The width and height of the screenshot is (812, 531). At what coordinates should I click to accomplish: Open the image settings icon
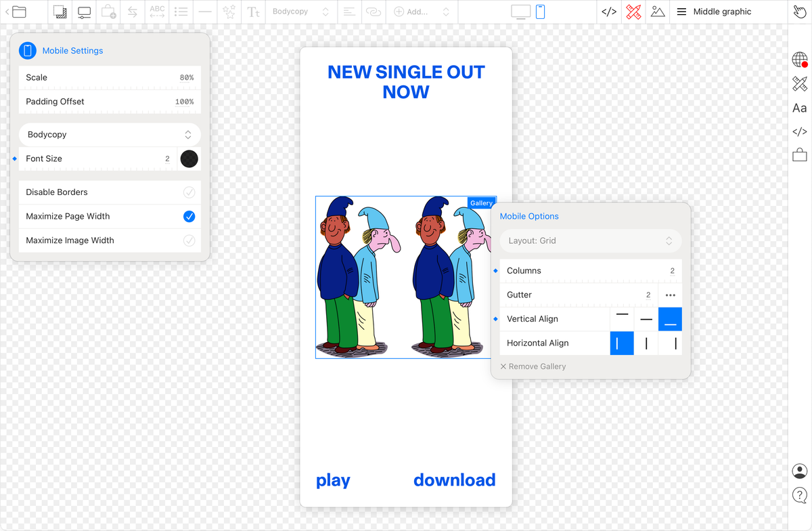60,12
